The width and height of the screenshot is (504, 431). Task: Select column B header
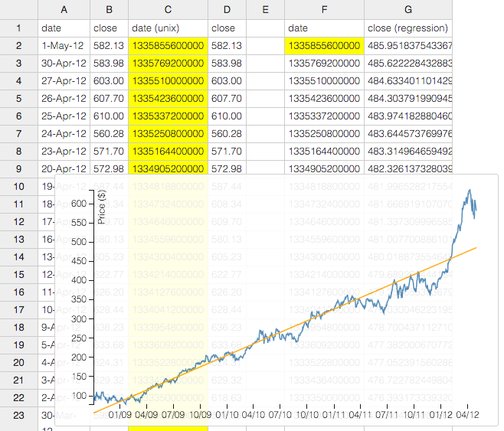coord(110,10)
